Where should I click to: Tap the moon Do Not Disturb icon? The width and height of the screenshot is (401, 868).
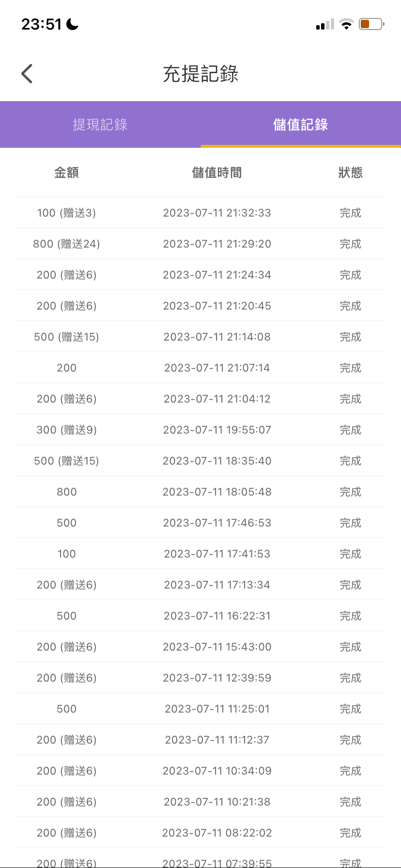point(73,24)
